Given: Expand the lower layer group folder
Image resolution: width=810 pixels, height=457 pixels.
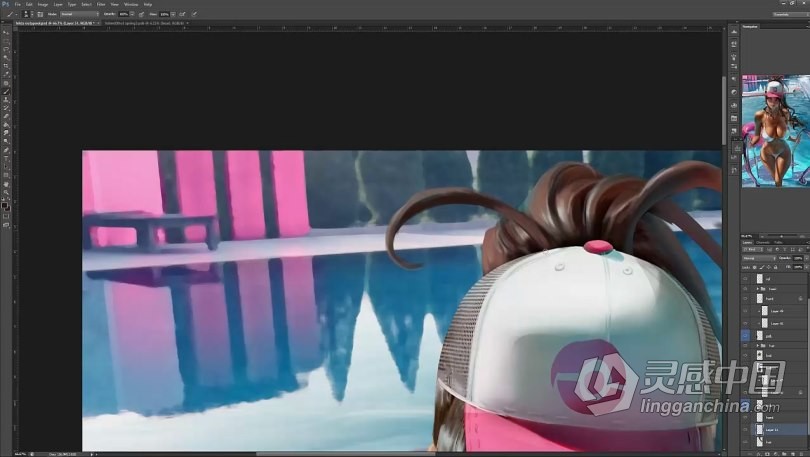Looking at the screenshot, I should (x=758, y=345).
